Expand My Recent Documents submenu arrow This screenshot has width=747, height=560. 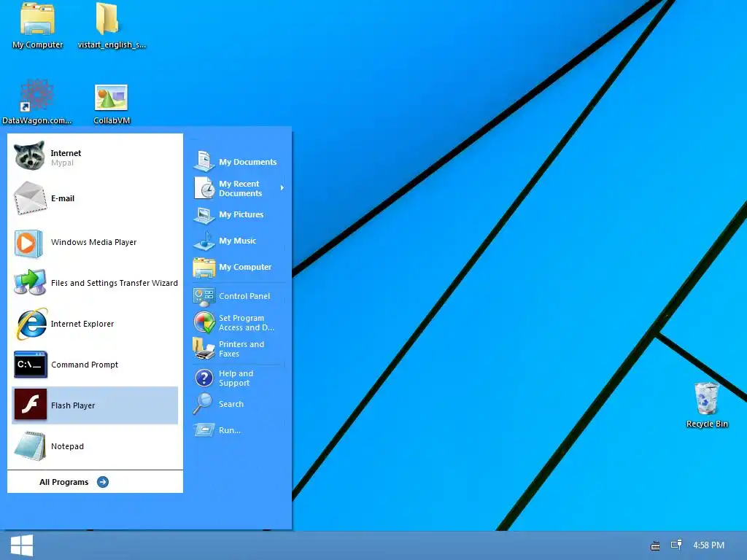click(x=282, y=188)
